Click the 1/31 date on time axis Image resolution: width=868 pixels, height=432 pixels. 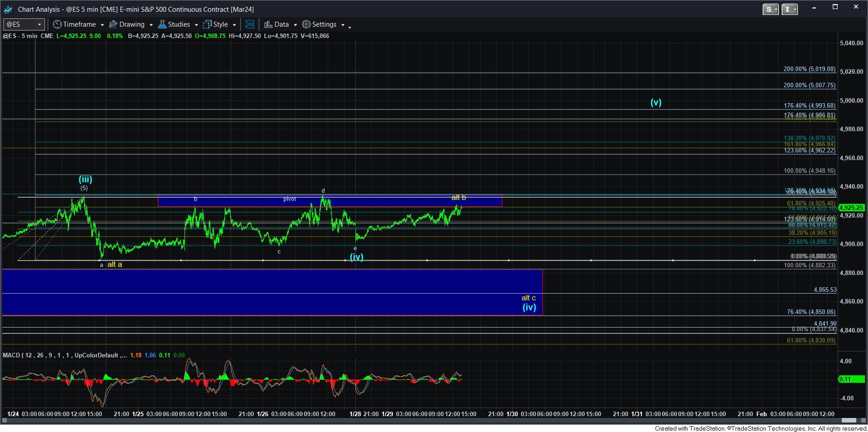[637, 414]
